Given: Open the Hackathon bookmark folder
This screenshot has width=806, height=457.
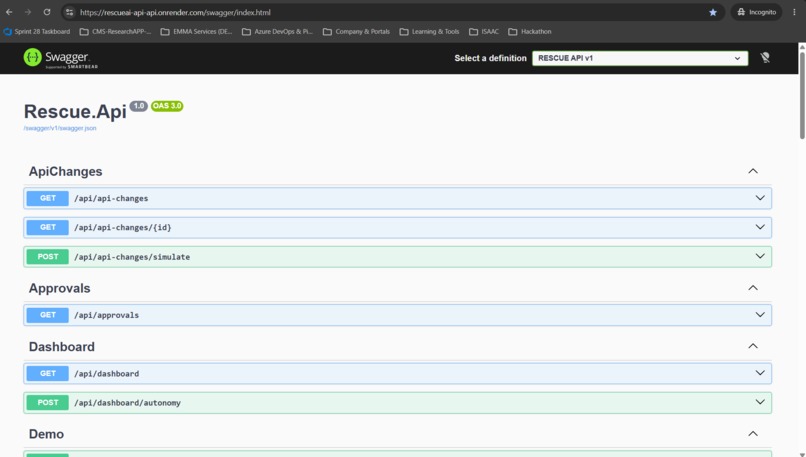Looking at the screenshot, I should click(x=530, y=31).
